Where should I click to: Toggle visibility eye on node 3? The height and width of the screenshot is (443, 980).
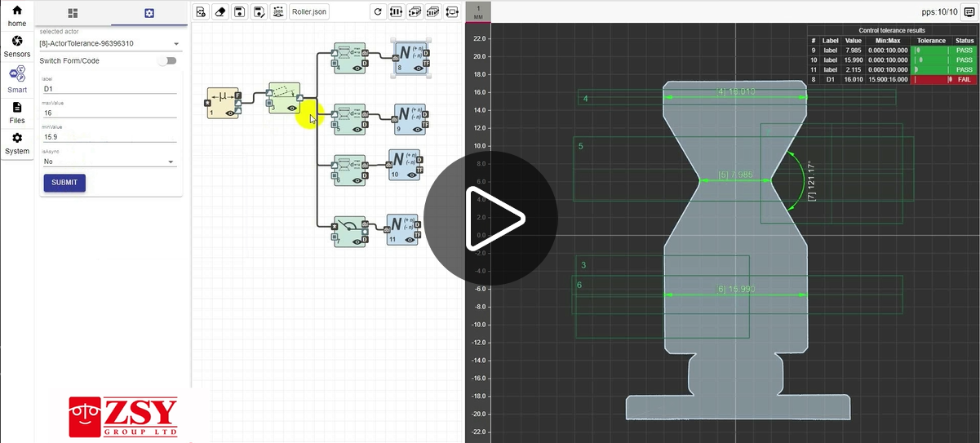point(291,108)
